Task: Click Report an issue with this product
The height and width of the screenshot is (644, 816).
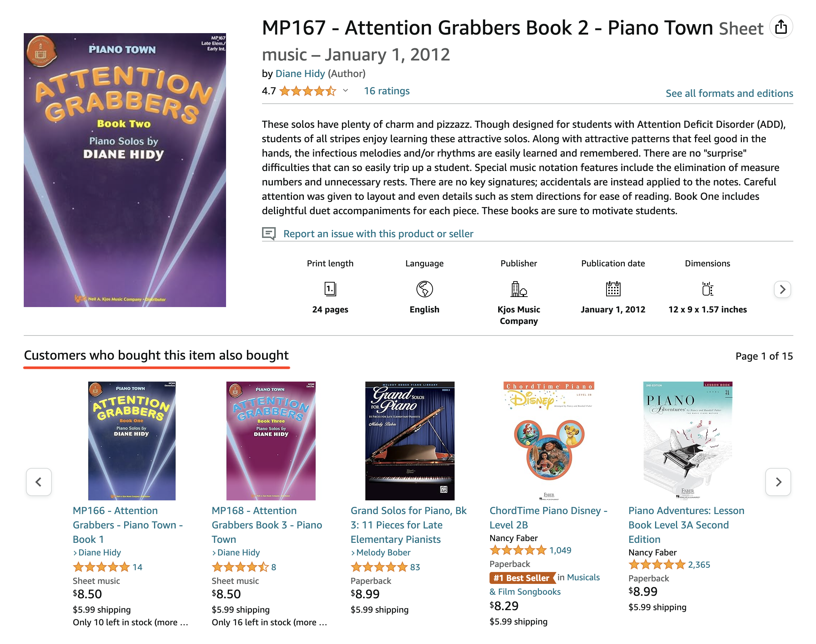Action: (x=378, y=234)
